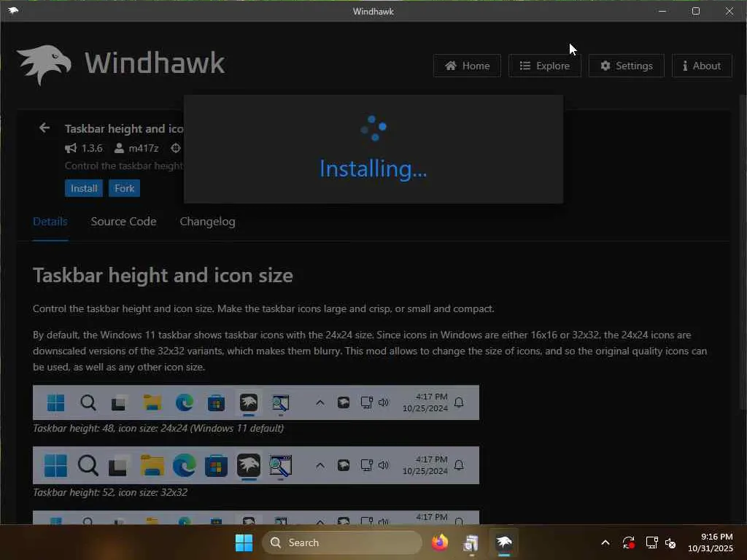747x560 pixels.
Task: Open the taskbar app next to Firefox
Action: click(471, 542)
